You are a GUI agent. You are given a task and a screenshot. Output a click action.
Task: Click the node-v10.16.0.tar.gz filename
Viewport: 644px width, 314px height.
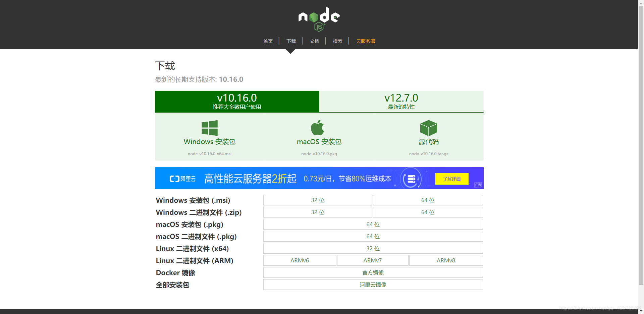(x=429, y=154)
